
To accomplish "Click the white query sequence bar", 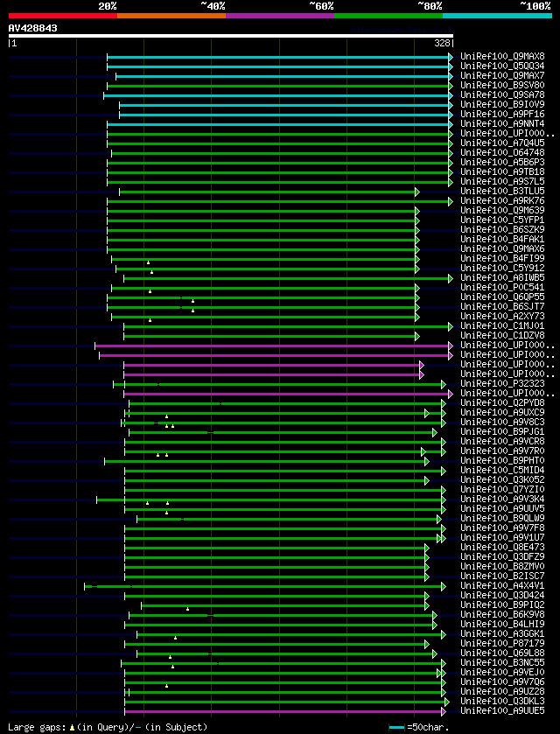I will [231, 36].
